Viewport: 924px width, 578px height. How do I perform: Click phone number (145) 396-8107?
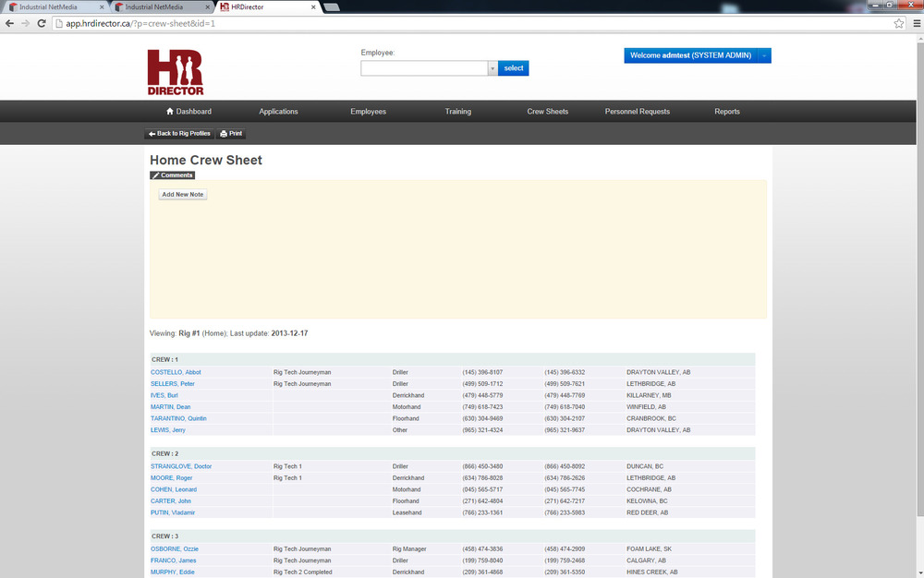(x=482, y=372)
